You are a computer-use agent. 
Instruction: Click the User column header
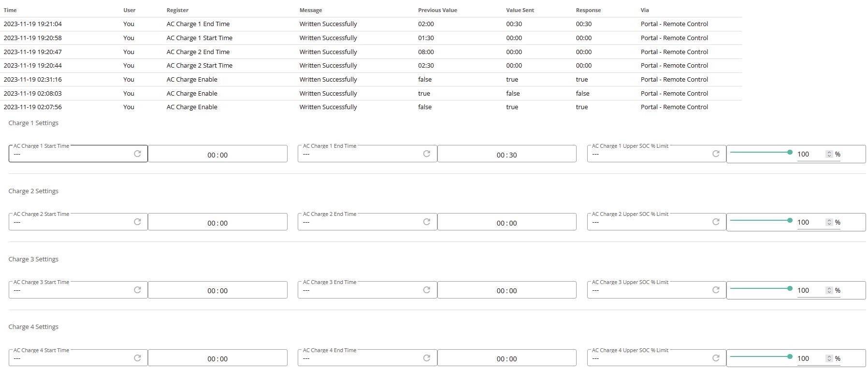click(x=130, y=10)
